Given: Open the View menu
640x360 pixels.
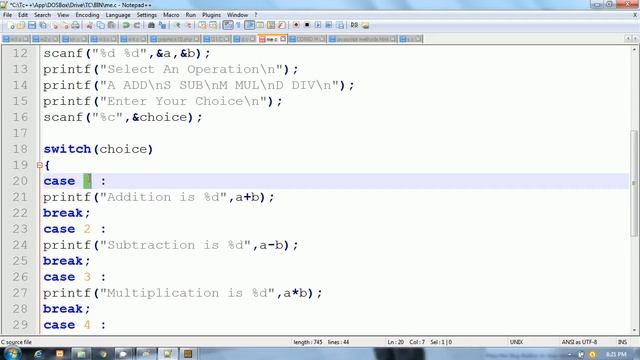Looking at the screenshot, I should tap(63, 15).
